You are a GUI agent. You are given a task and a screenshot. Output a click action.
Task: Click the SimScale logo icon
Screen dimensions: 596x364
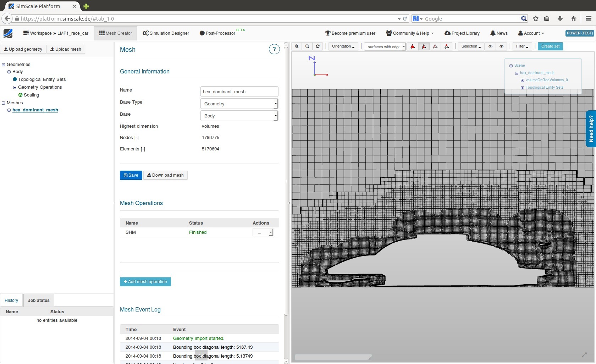pos(8,33)
